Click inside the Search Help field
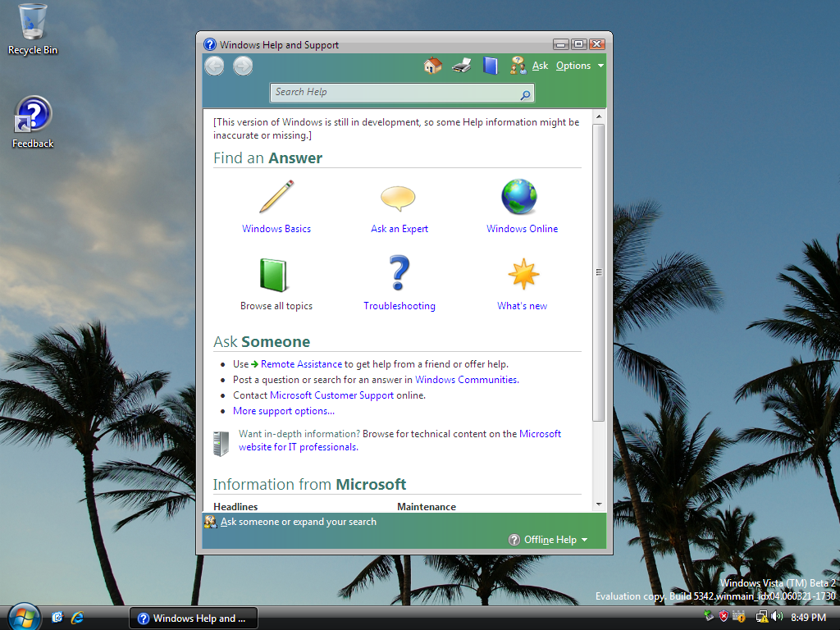Viewport: 840px width, 630px height. 394,93
